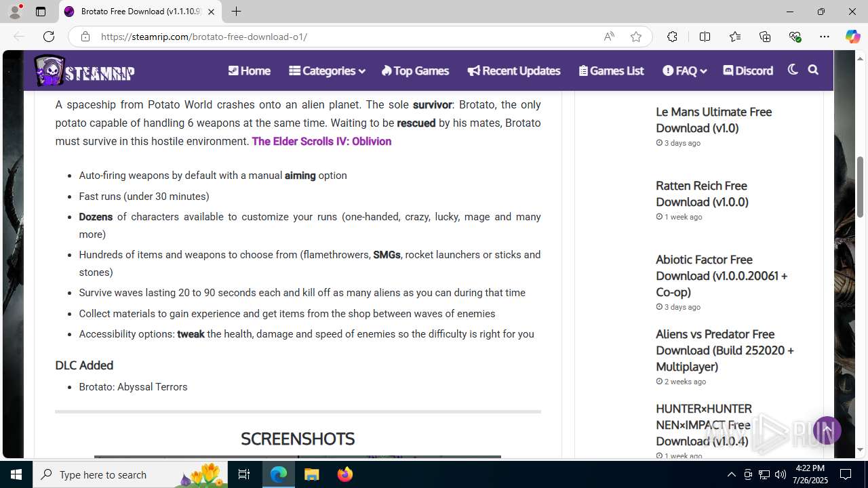The image size is (868, 488).
Task: Go back to previous page
Action: [19, 37]
